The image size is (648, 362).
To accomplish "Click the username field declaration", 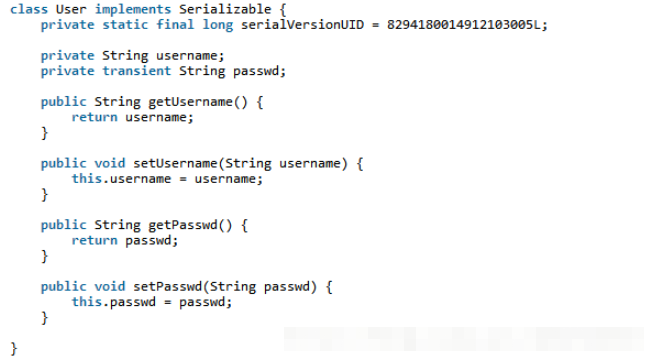I will pos(186,56).
